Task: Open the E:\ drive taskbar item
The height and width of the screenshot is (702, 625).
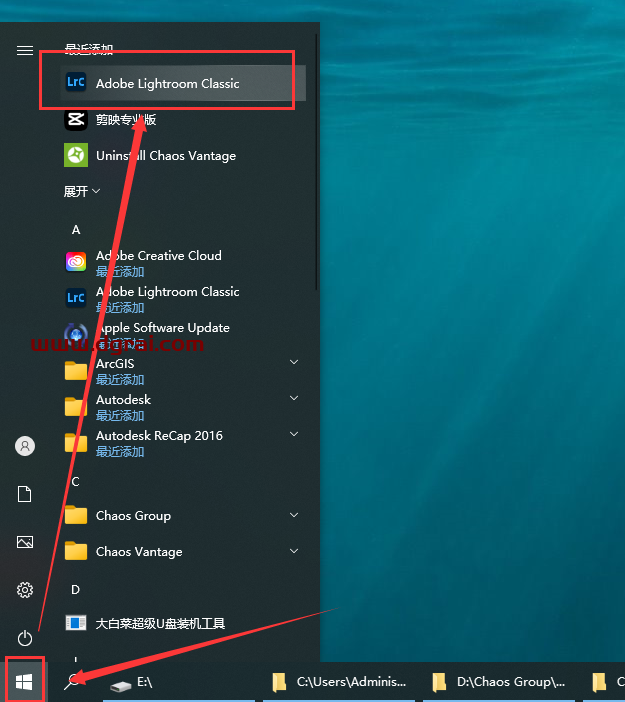Action: 179,682
